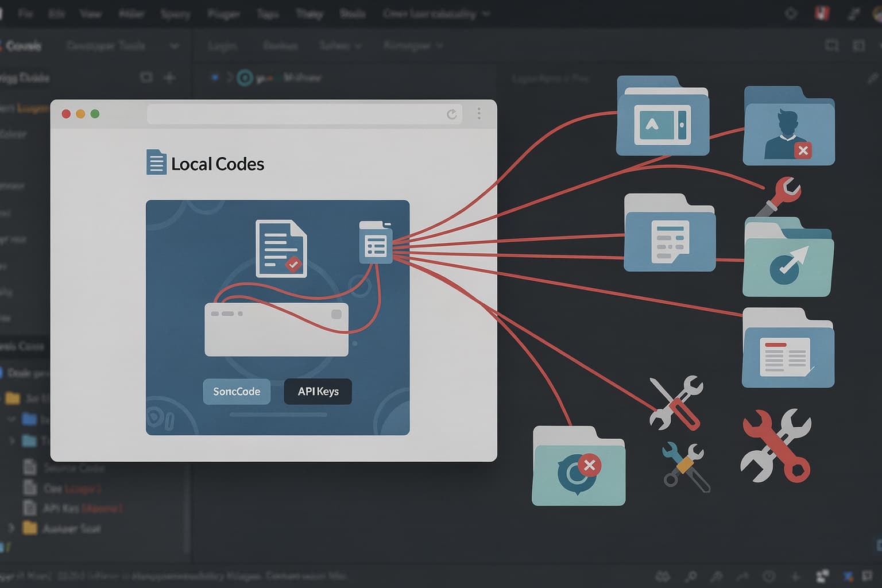Image resolution: width=882 pixels, height=588 pixels.
Task: Click the teal circle icon in background breadcrumb row
Action: pyautogui.click(x=245, y=78)
